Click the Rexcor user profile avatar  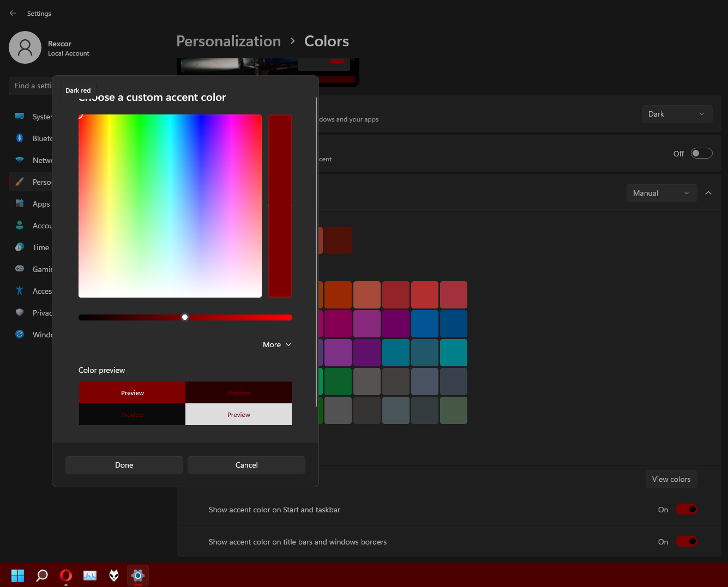point(25,47)
